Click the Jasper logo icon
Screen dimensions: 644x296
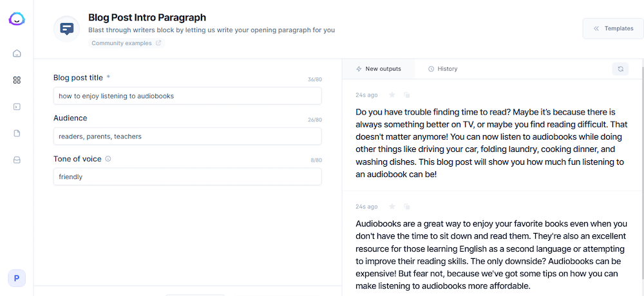tap(17, 19)
